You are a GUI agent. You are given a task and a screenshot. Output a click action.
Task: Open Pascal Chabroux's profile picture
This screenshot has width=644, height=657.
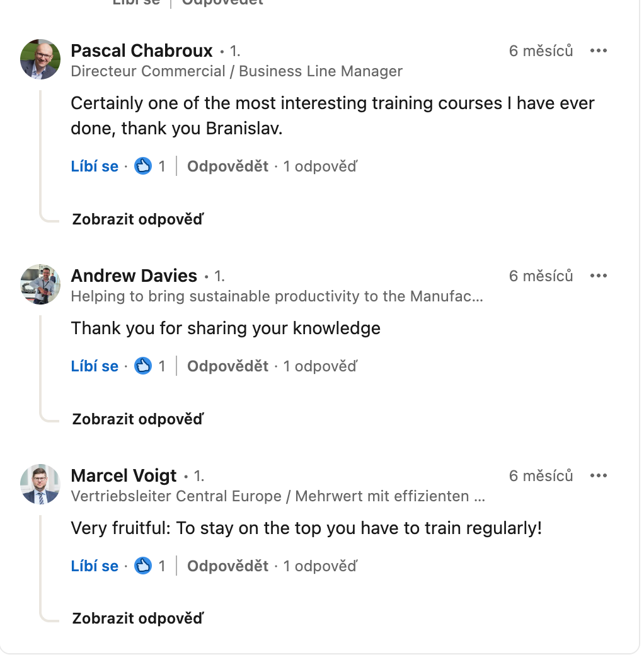(x=40, y=59)
